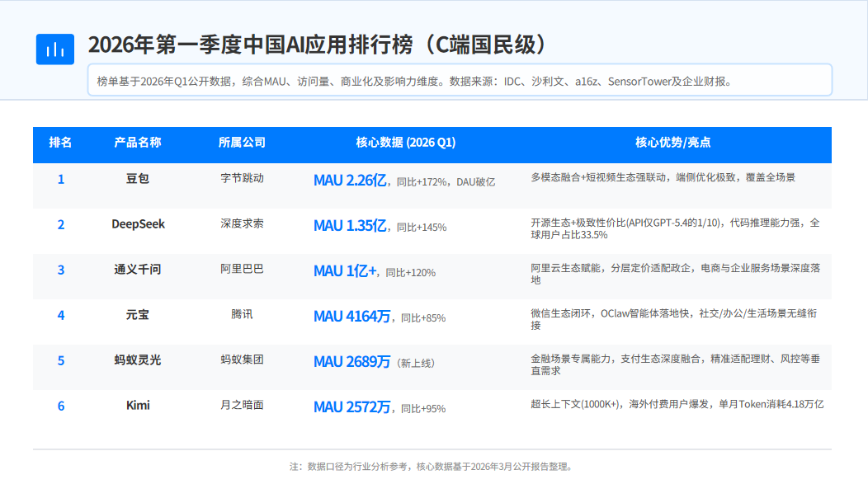Click the MAU 2572万 value

[x=351, y=407]
